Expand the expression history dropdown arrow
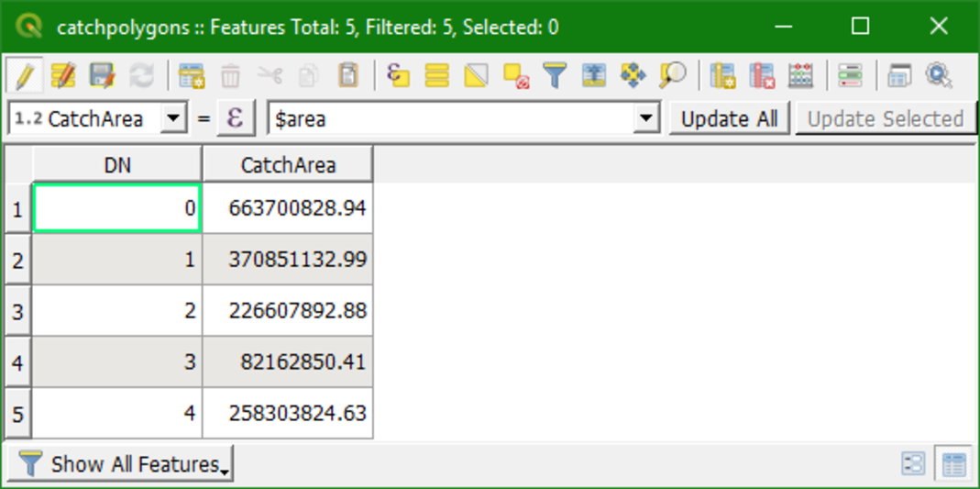 (x=647, y=119)
